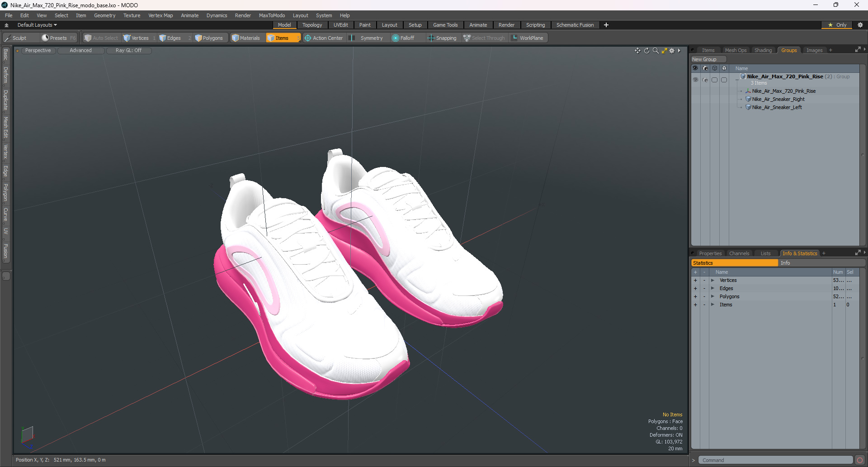The height and width of the screenshot is (467, 868).
Task: Switch to the Channels tab
Action: coord(739,253)
